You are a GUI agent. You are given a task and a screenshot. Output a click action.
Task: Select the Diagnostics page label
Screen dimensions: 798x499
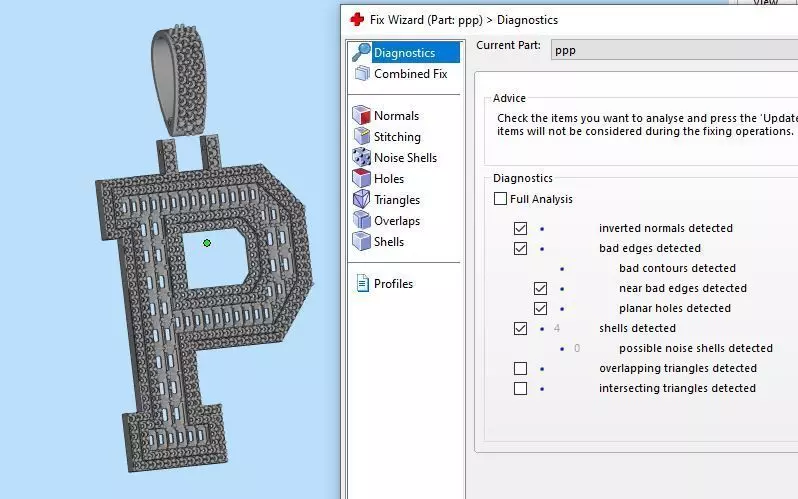click(x=405, y=53)
